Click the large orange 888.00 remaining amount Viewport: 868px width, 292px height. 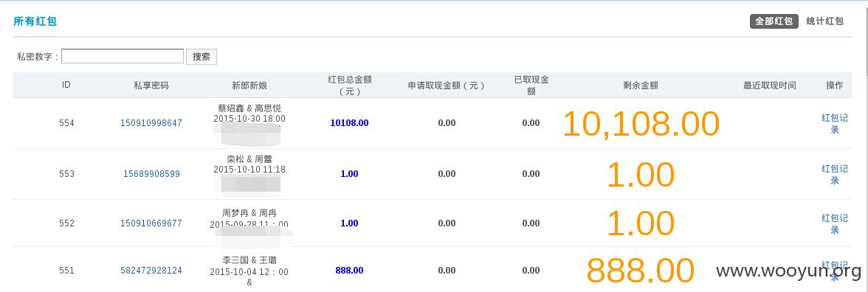[641, 271]
